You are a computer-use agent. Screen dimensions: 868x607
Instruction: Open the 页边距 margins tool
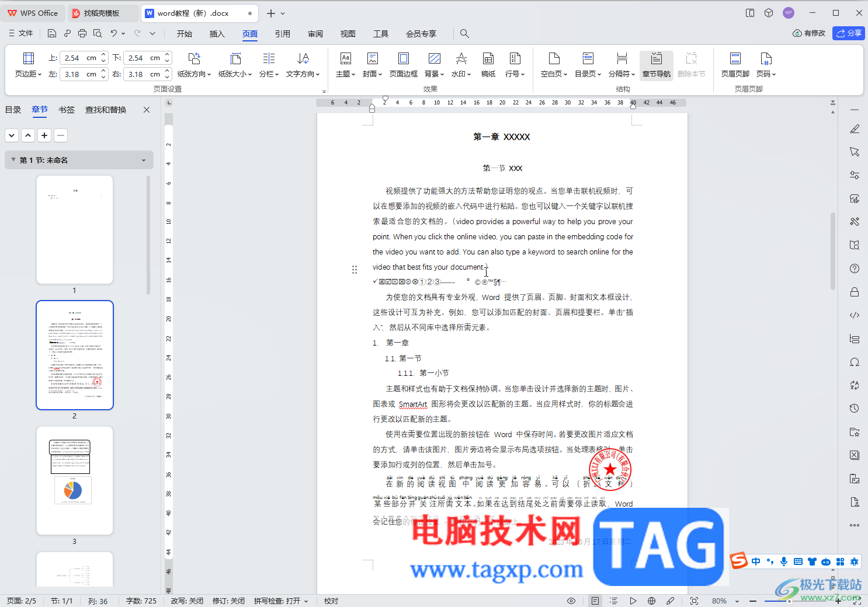pyautogui.click(x=28, y=65)
